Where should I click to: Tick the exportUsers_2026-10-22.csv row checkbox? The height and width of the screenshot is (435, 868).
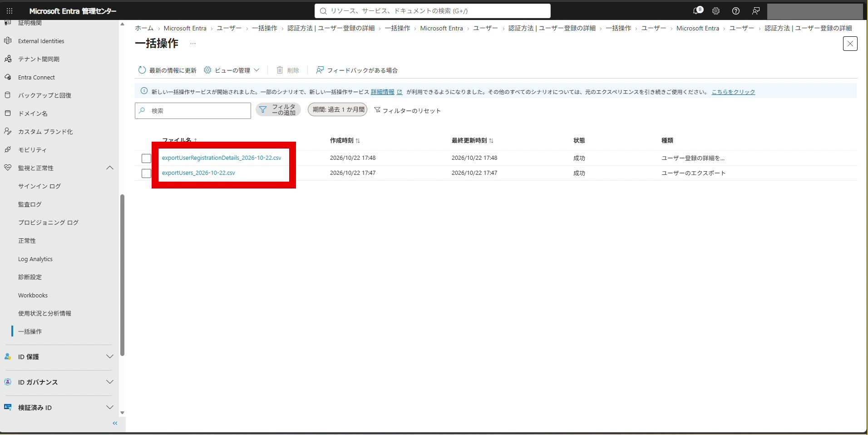click(146, 173)
